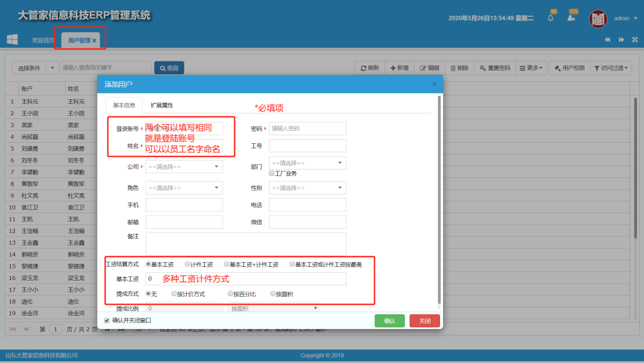Click the green 确认 button
Screen dimensions: 644x363
click(389, 321)
